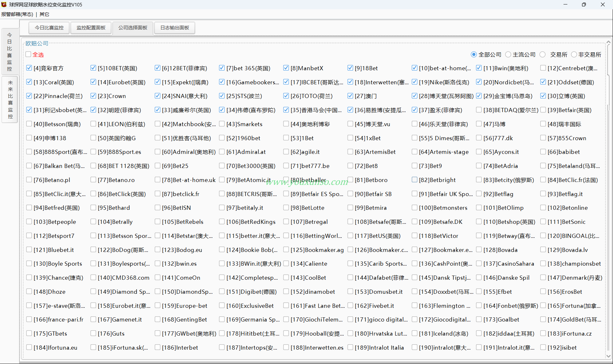Image resolution: width=613 pixels, height=364 pixels.
Task: Uncheck [33]威廉希尔(英国) checkbox
Action: [157, 110]
